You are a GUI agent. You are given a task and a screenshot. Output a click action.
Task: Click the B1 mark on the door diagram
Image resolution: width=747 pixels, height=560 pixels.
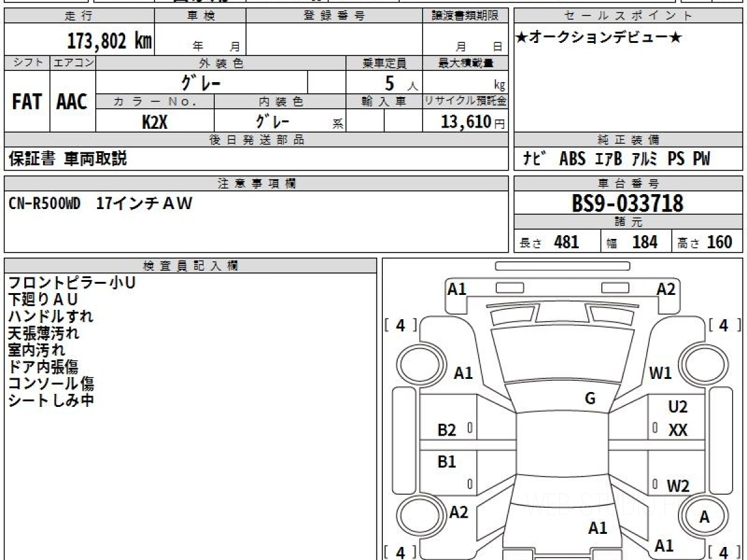pos(447,462)
